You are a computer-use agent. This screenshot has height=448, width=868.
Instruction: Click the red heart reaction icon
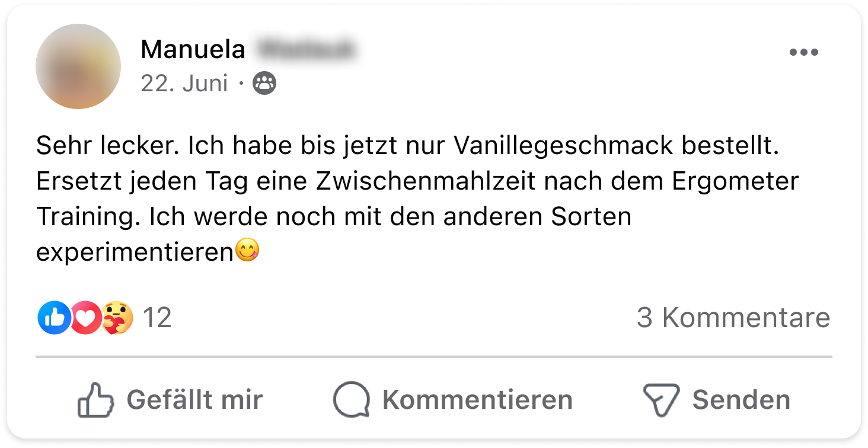[x=86, y=318]
